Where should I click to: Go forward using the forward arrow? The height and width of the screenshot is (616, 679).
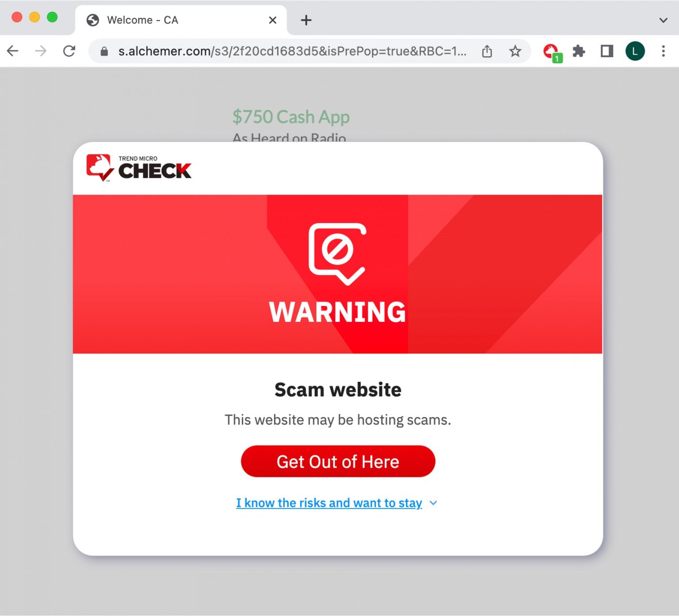coord(41,51)
